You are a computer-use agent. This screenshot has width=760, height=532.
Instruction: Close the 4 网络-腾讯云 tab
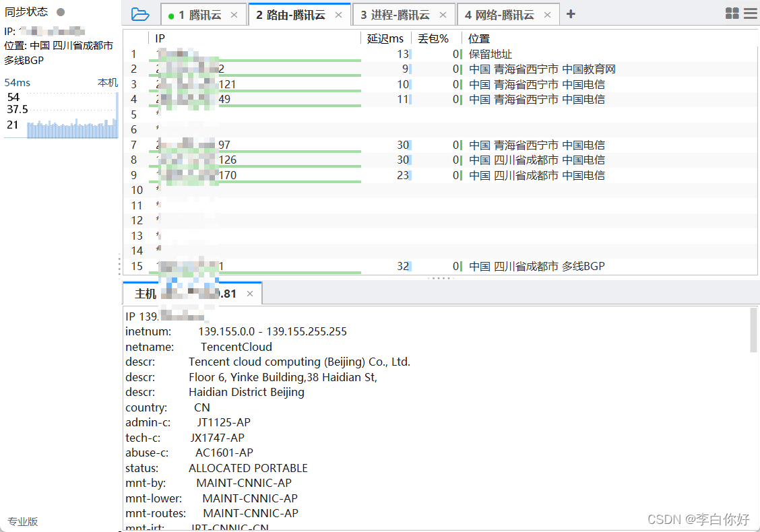click(547, 15)
